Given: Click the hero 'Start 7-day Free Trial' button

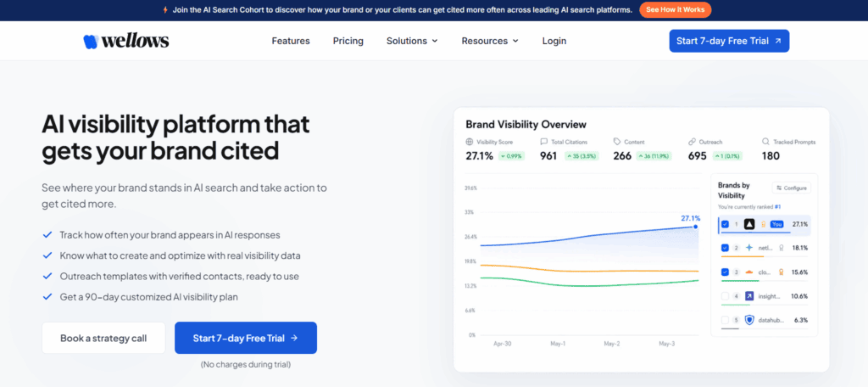Looking at the screenshot, I should point(246,338).
